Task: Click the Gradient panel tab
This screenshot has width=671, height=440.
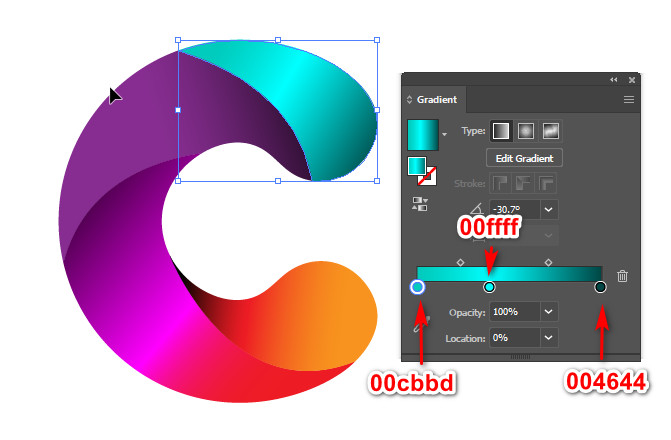Action: tap(436, 100)
